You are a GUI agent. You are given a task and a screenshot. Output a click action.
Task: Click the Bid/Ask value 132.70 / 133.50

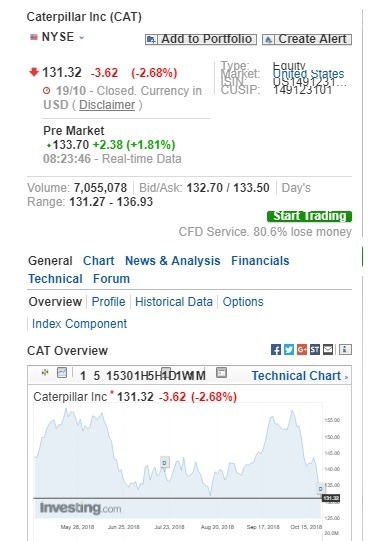(x=228, y=188)
